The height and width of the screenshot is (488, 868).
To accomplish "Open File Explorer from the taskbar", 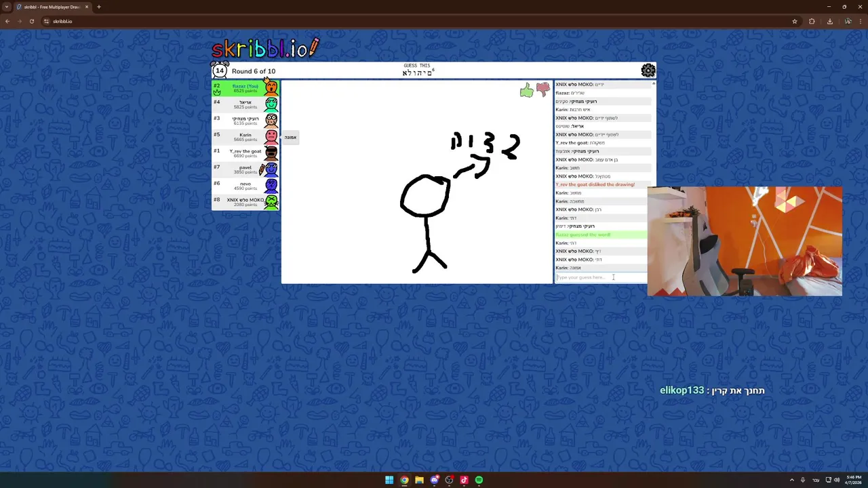I will 419,480.
